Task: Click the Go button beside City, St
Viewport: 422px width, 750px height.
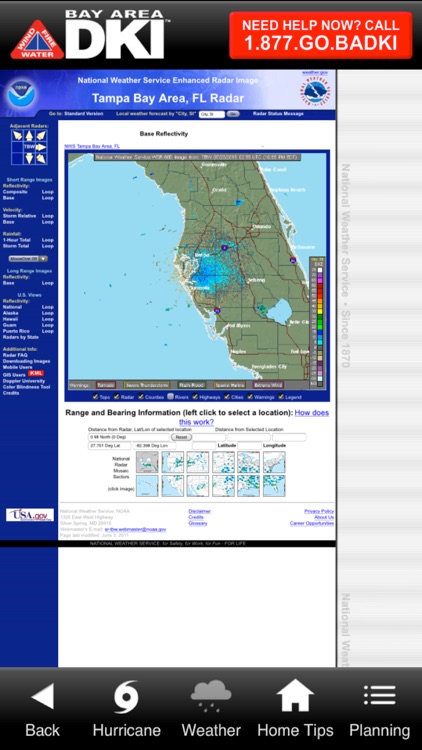Action: pyautogui.click(x=233, y=114)
